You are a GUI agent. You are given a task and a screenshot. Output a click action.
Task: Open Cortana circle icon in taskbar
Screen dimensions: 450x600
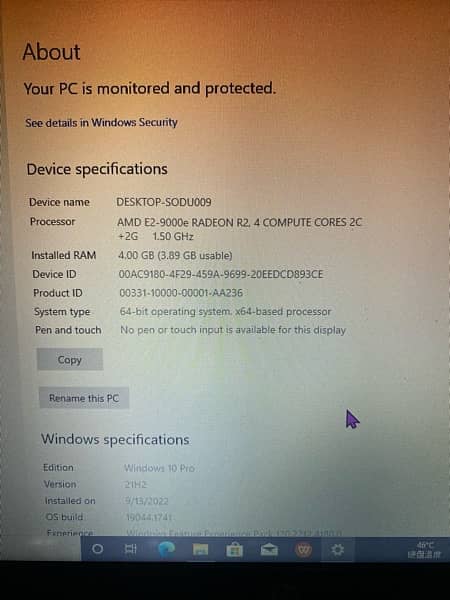click(98, 549)
